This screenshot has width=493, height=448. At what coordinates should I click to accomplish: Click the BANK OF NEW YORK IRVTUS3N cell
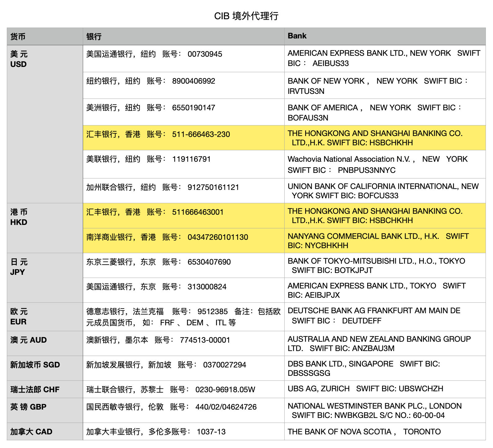(x=385, y=86)
